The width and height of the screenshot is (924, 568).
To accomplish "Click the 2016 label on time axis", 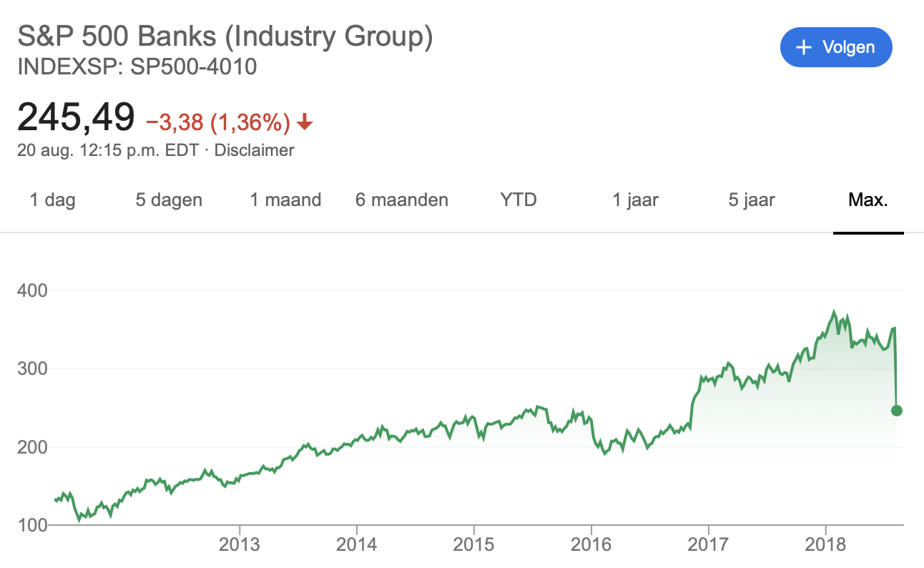I will click(591, 544).
